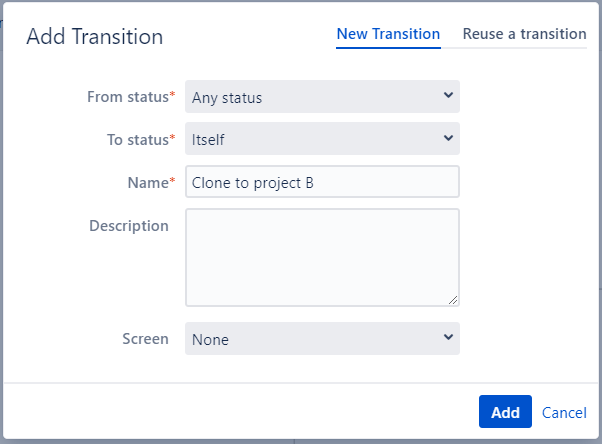Click the Cancel link
This screenshot has height=444, width=602.
564,412
